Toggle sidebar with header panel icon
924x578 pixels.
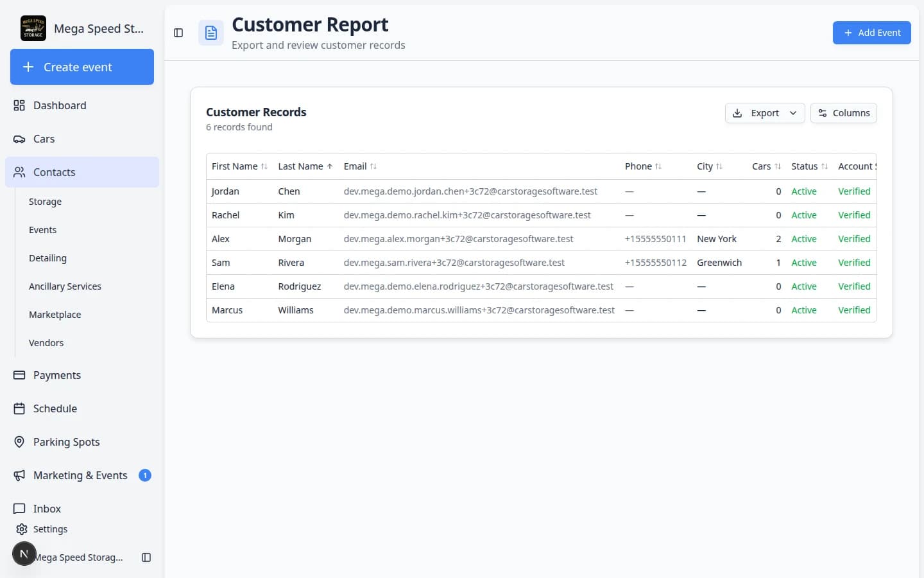[178, 33]
